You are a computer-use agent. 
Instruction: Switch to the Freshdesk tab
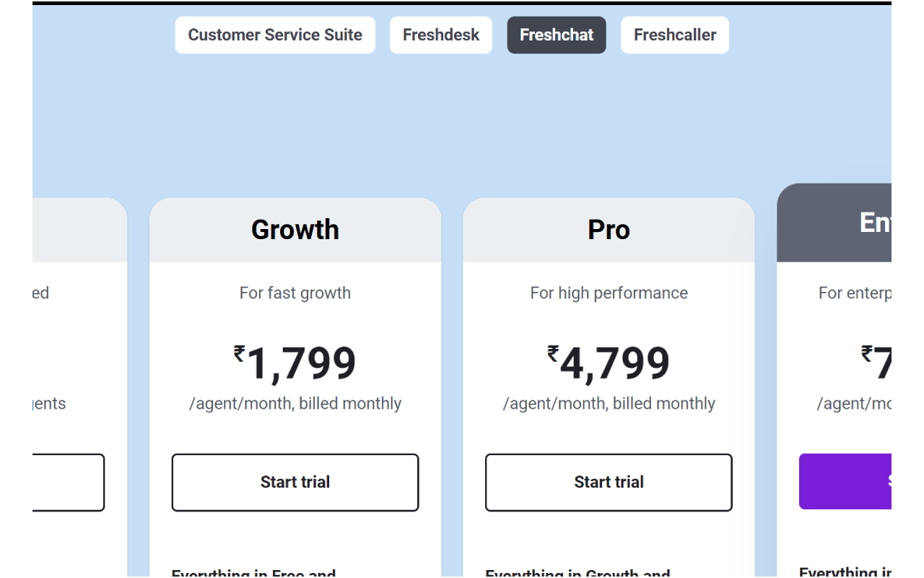[440, 35]
